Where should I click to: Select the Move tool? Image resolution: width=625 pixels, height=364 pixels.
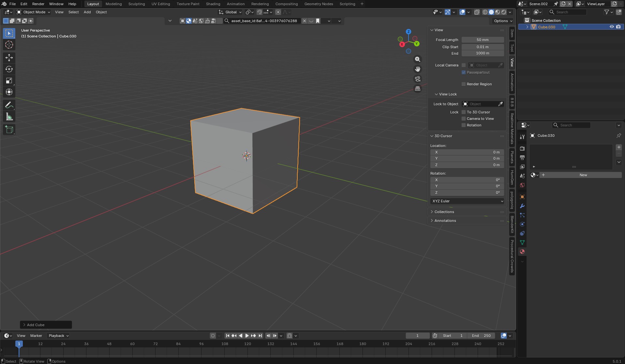[9, 58]
